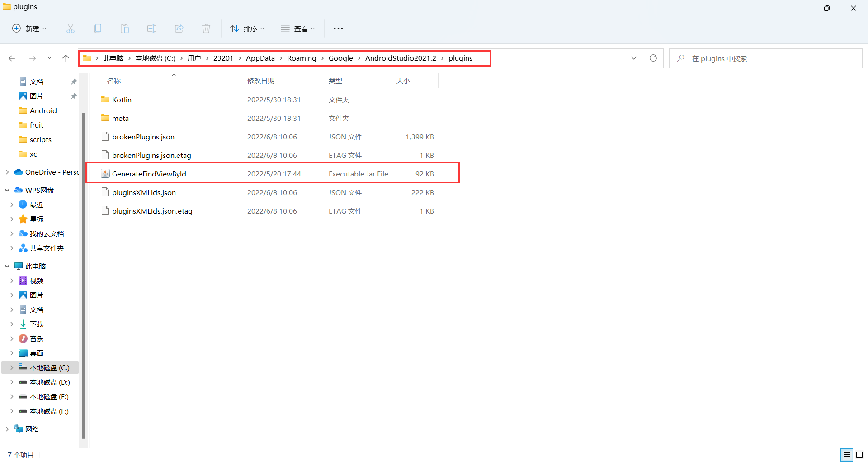
Task: Unpin the 文档 folder via its pin icon
Action: pyautogui.click(x=74, y=81)
